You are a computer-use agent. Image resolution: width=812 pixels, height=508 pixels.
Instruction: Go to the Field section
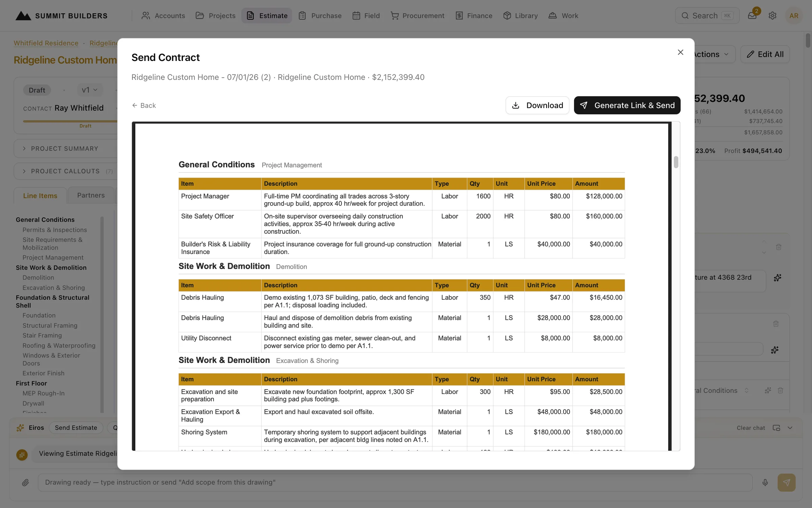366,16
